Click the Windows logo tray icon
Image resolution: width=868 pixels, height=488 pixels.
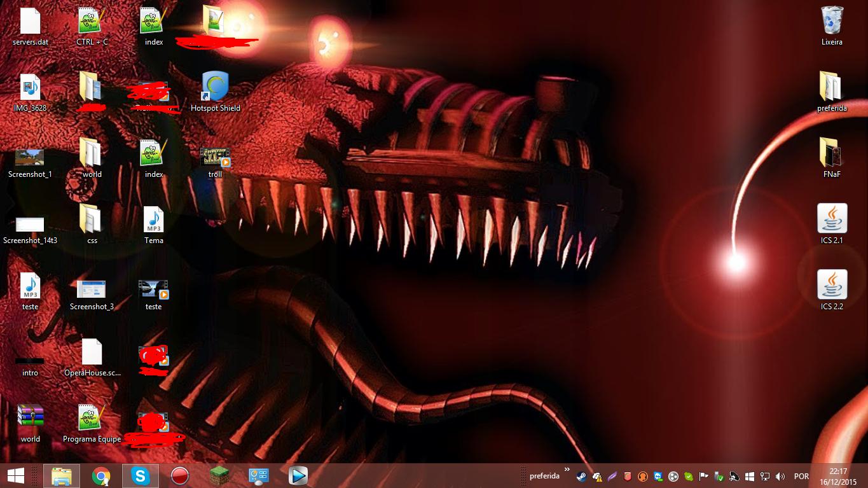(x=749, y=476)
